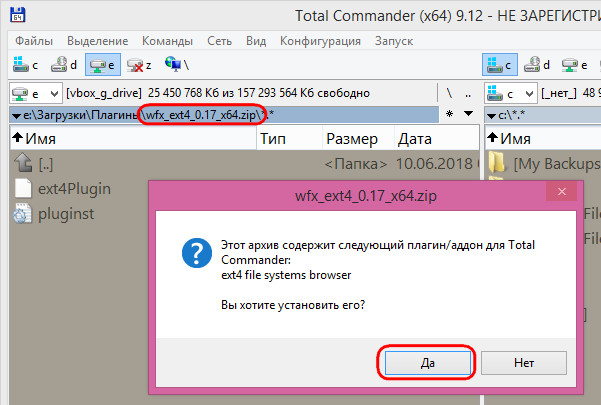Screen dimensions: 601x405
Task: Click the blank file icon of ext4Plugin
Action: pyautogui.click(x=23, y=189)
